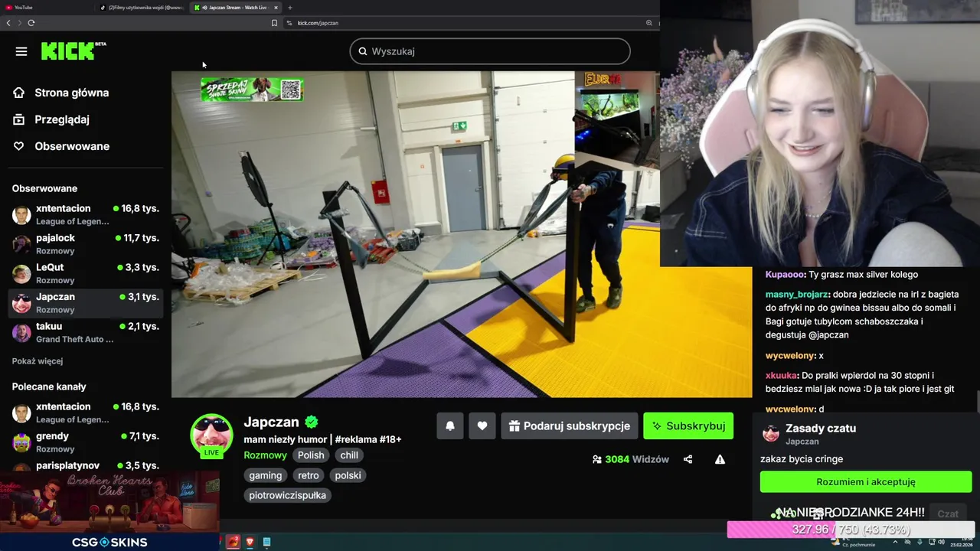Click pajalock's avatar in sidebar

point(21,244)
